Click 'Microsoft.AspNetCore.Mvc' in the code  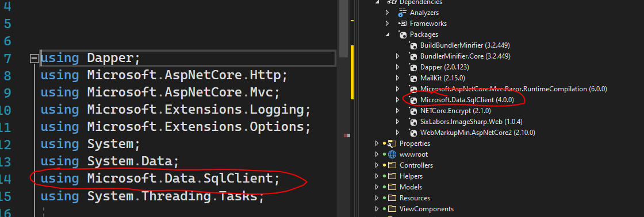[x=181, y=92]
